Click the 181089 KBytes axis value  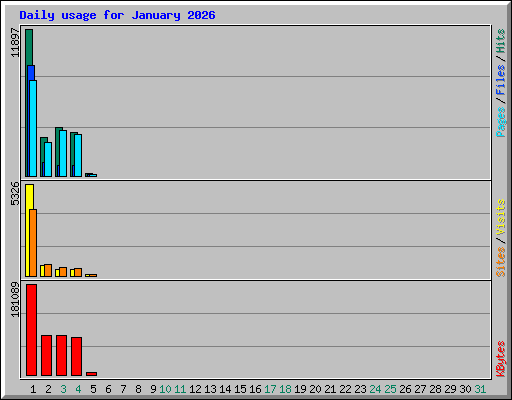coord(15,299)
